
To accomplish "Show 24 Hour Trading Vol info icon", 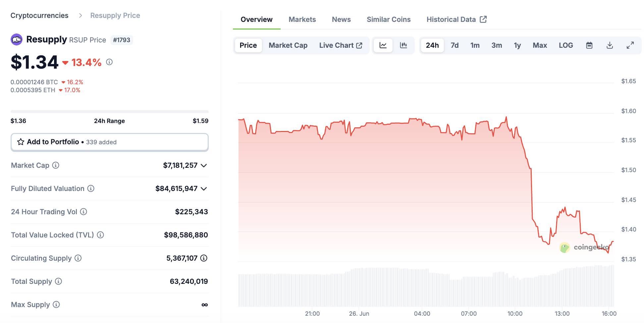I will point(83,212).
